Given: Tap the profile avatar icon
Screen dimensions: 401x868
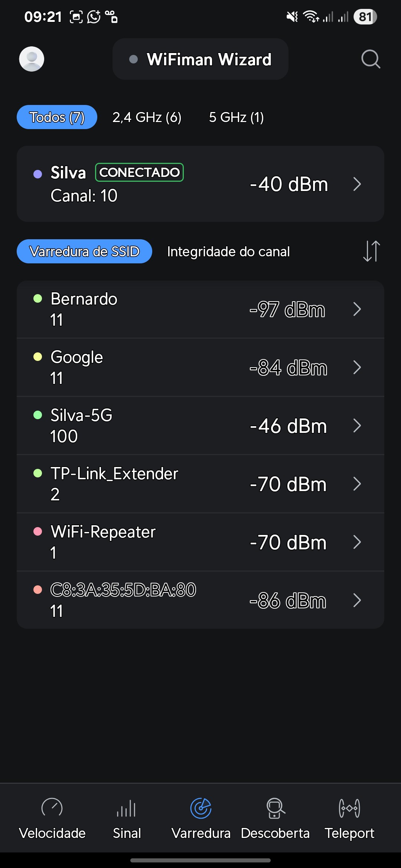Looking at the screenshot, I should (x=32, y=59).
